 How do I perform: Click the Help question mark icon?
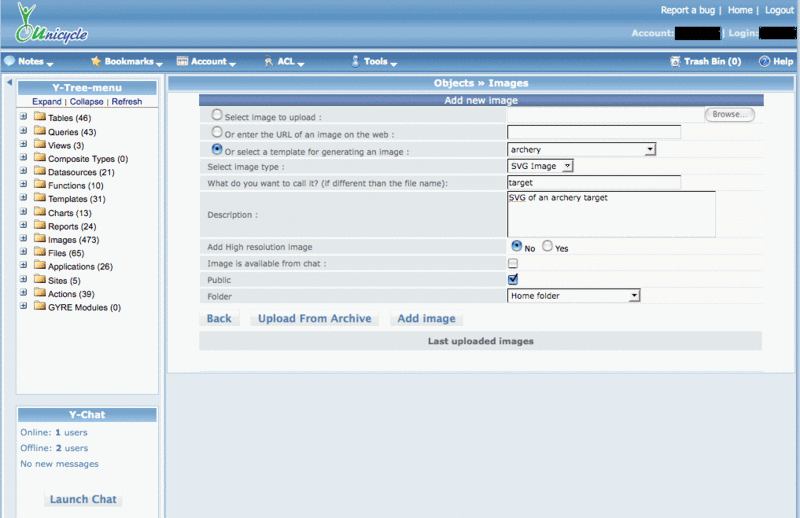tap(764, 62)
